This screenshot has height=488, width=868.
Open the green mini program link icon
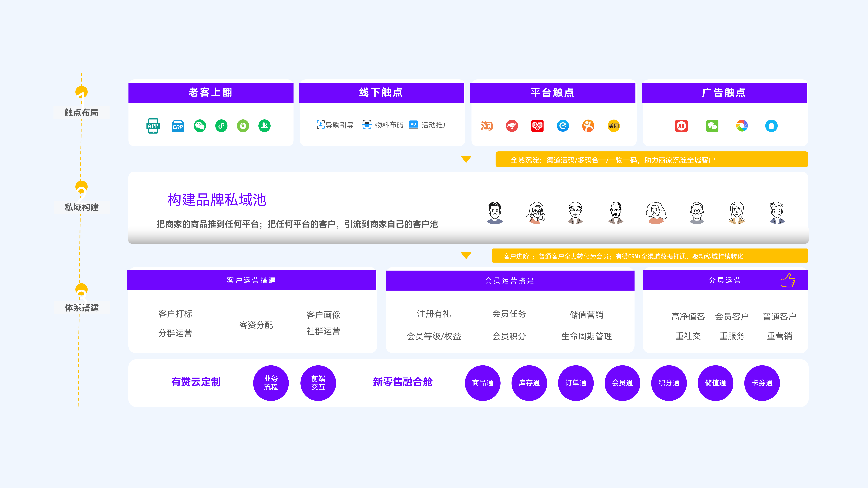(221, 126)
